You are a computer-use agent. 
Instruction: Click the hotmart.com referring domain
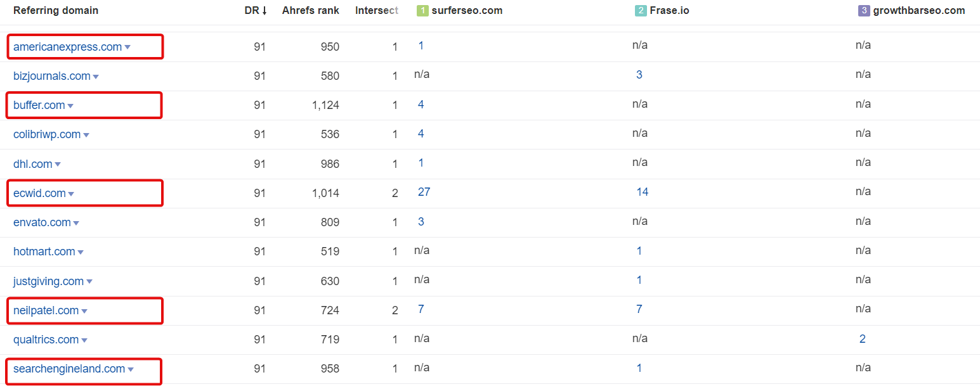coord(44,252)
